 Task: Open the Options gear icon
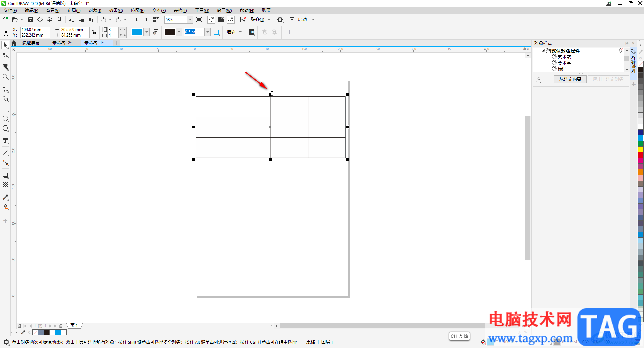280,20
